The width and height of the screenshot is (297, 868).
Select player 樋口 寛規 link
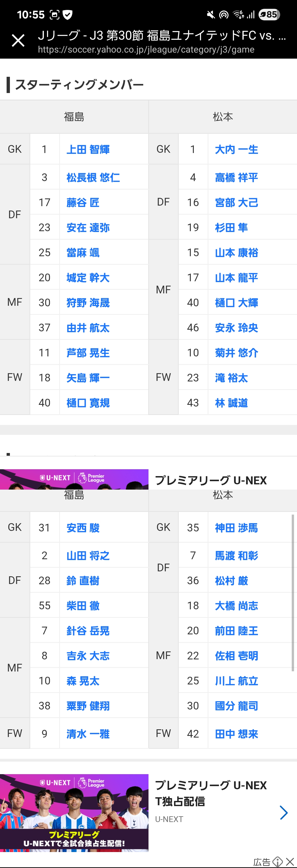tap(88, 403)
